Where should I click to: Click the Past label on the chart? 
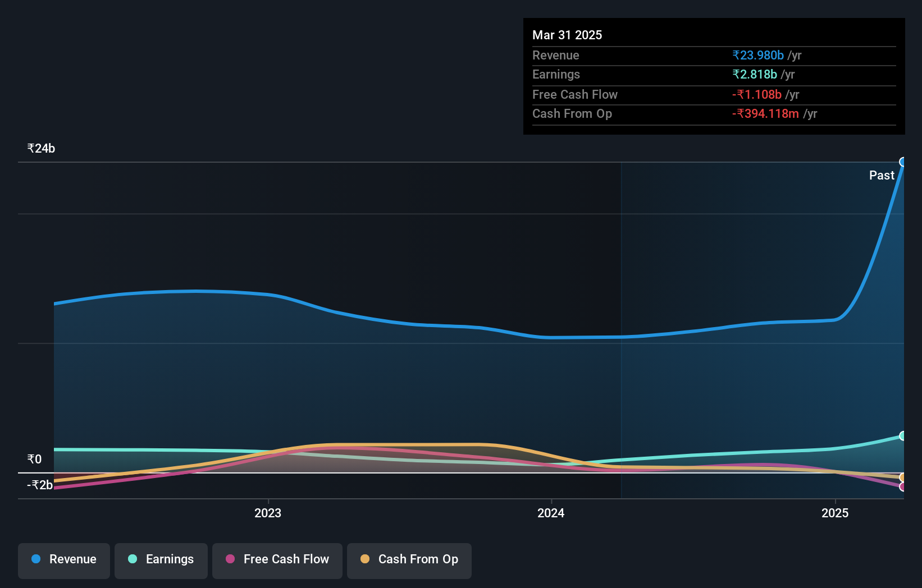(882, 175)
